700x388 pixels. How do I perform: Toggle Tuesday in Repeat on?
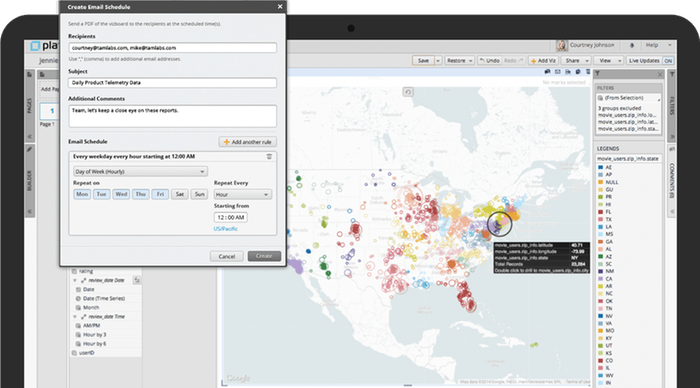click(x=101, y=194)
